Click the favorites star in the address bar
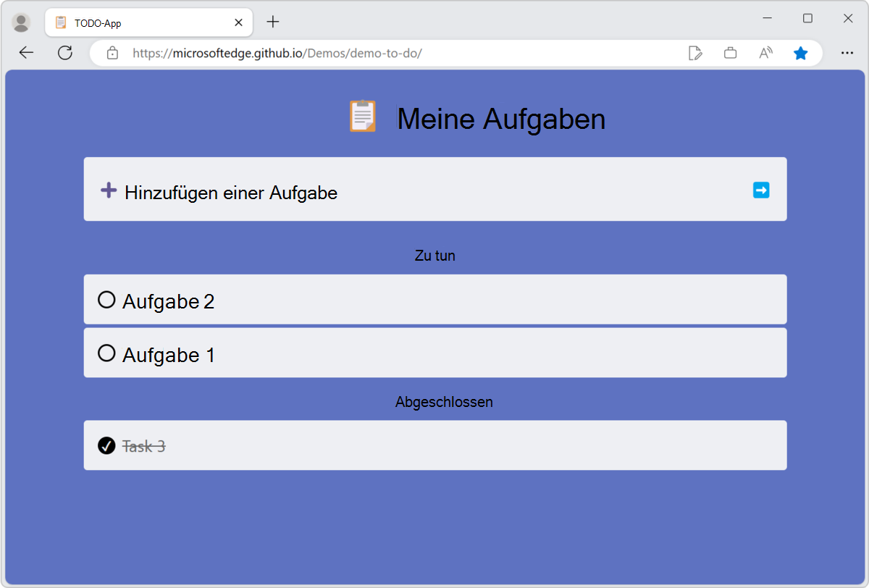This screenshot has height=588, width=869. 801,53
